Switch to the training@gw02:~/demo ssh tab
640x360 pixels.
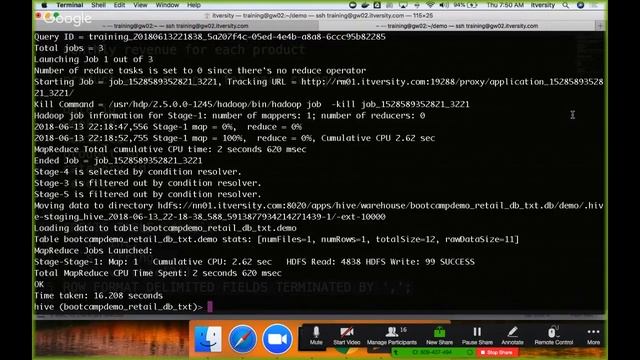457,26
